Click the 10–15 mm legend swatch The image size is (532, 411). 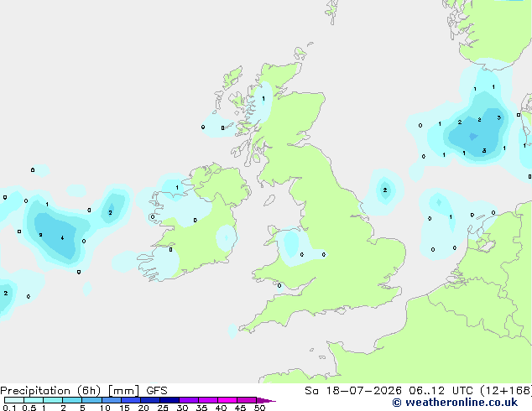point(112,400)
